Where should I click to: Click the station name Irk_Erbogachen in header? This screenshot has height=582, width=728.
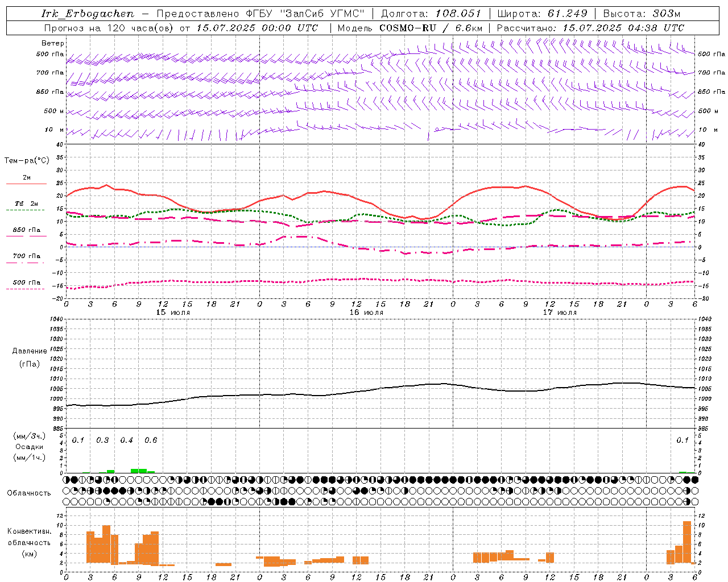tap(88, 14)
